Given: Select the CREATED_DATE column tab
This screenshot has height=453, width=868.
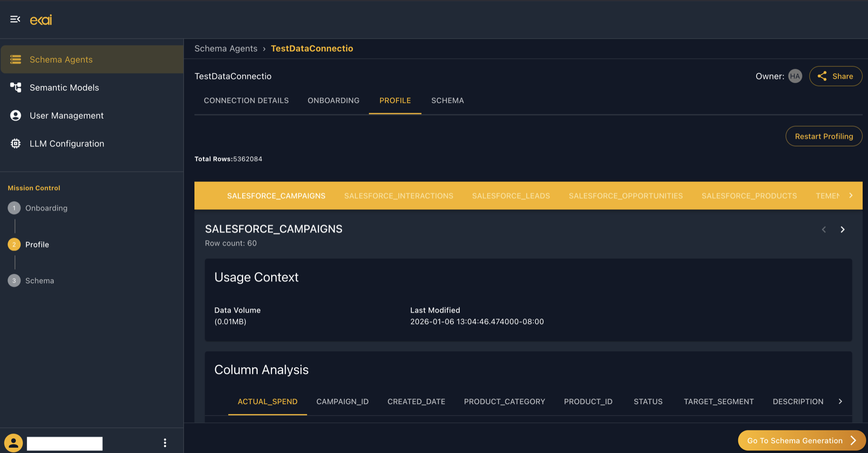Looking at the screenshot, I should [x=416, y=401].
